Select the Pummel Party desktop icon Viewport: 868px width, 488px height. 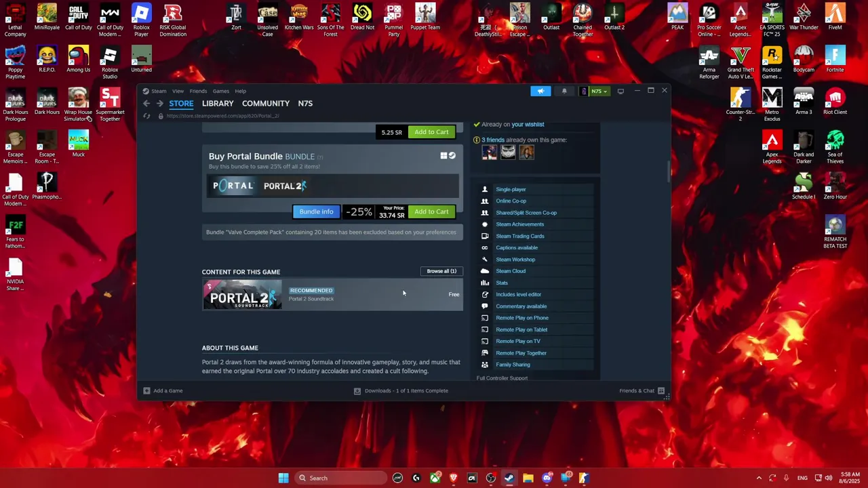point(393,20)
